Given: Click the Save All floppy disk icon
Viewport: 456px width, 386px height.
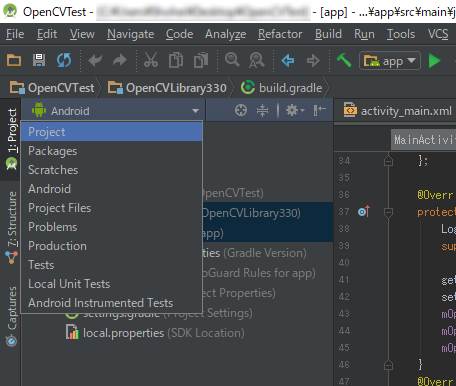Looking at the screenshot, I should (39, 61).
